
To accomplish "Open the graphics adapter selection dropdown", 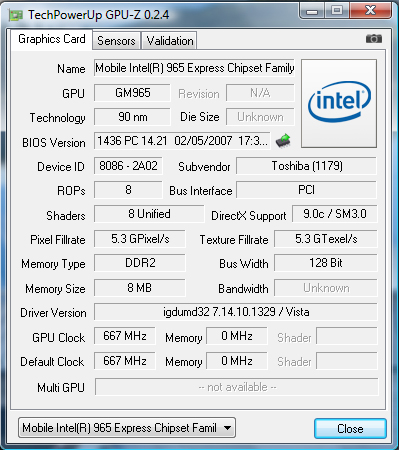I will 127,428.
